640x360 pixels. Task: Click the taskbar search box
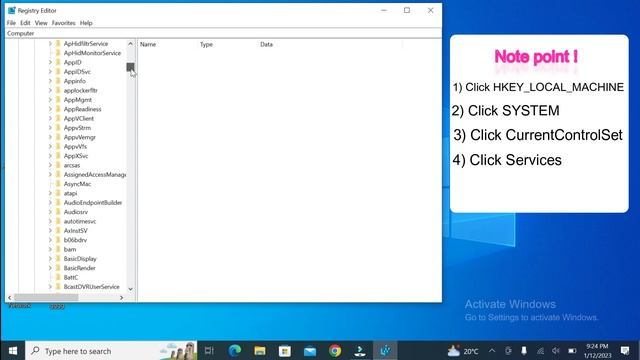coord(111,351)
